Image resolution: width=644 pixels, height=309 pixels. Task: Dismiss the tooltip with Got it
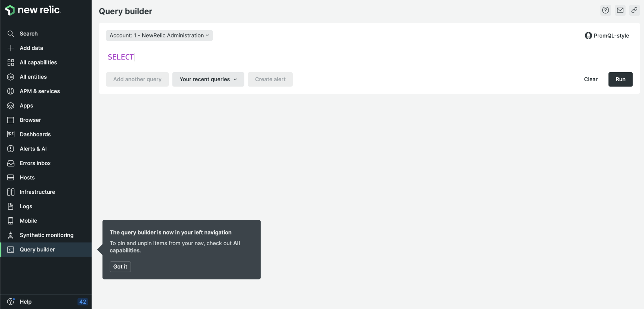pos(120,266)
